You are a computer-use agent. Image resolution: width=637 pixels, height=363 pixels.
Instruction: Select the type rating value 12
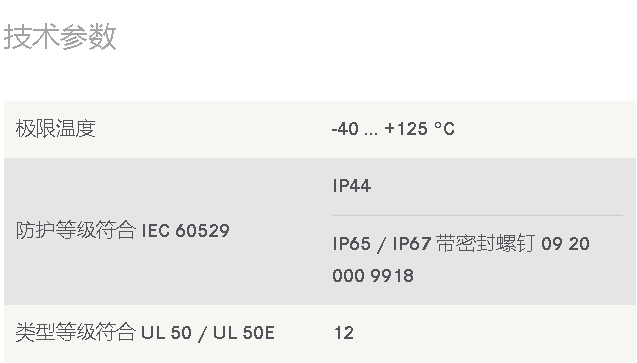[x=344, y=333]
